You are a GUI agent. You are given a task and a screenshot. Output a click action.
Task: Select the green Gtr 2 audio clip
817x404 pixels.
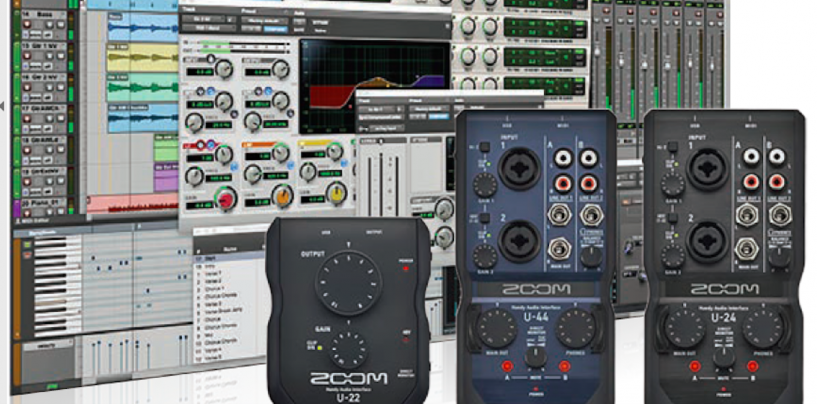(x=143, y=88)
